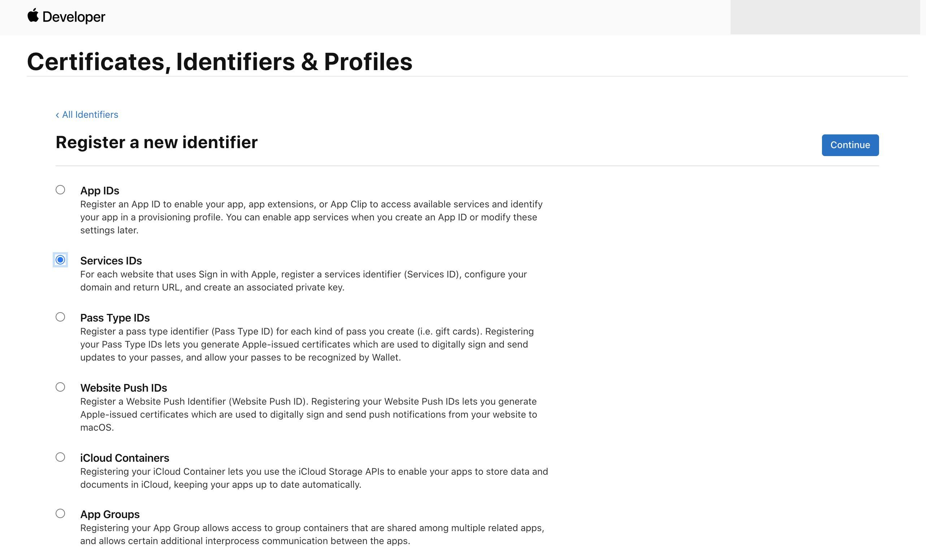Select the Services IDs radio button

point(60,260)
